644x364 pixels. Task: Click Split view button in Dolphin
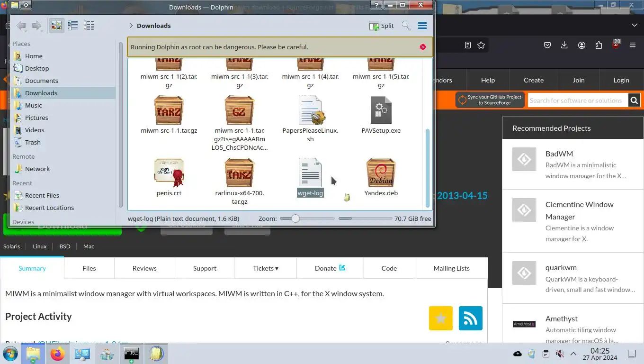(x=381, y=26)
